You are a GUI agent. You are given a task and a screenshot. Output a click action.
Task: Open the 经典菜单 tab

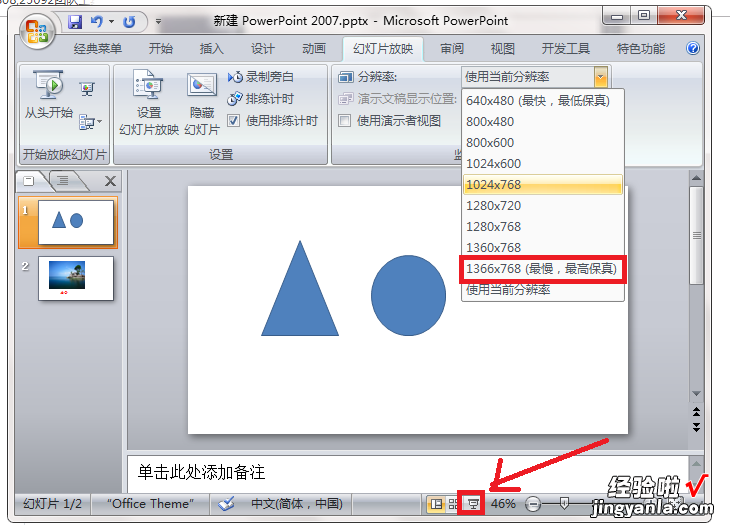98,48
